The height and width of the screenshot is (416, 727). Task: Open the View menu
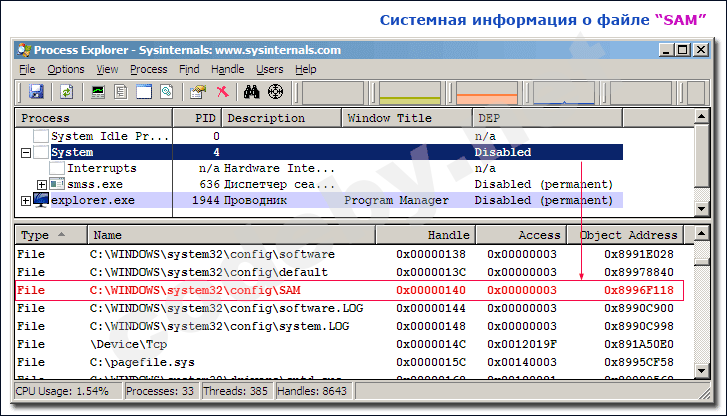pos(107,70)
